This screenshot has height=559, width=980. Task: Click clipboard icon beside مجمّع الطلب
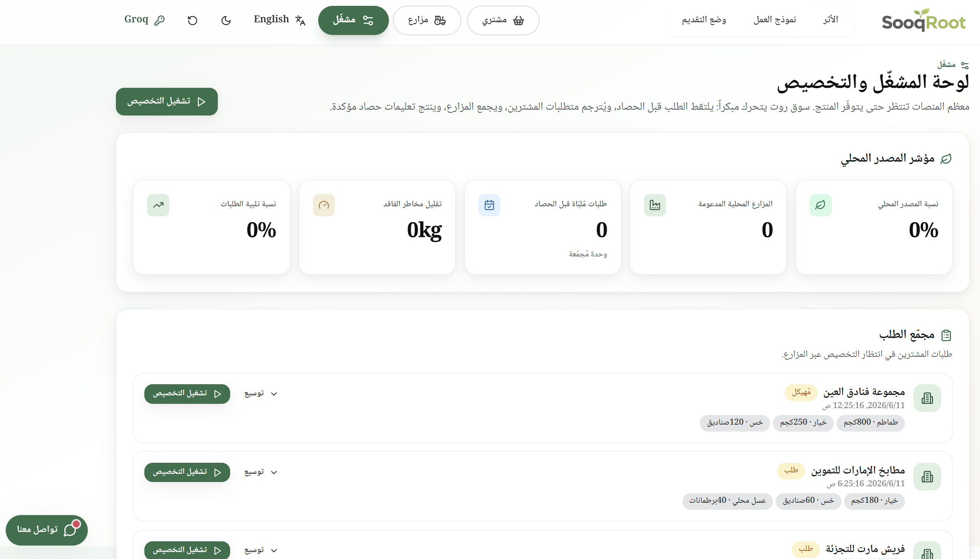click(x=946, y=335)
